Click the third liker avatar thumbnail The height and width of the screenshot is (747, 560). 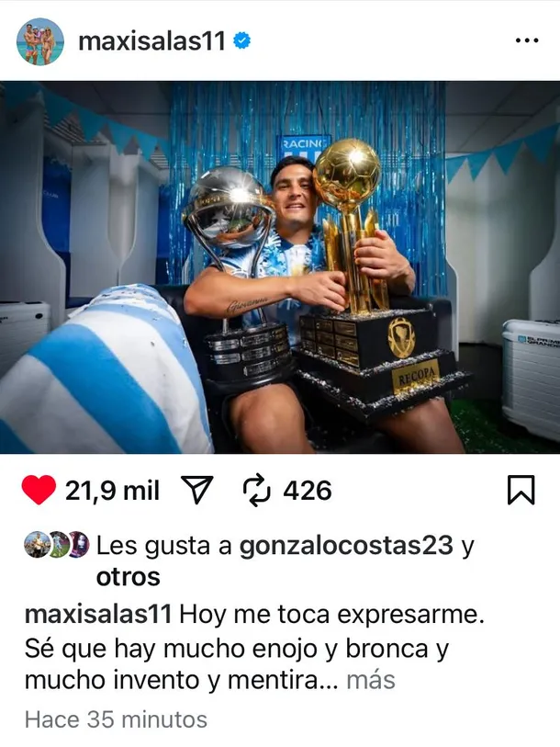coord(79,545)
